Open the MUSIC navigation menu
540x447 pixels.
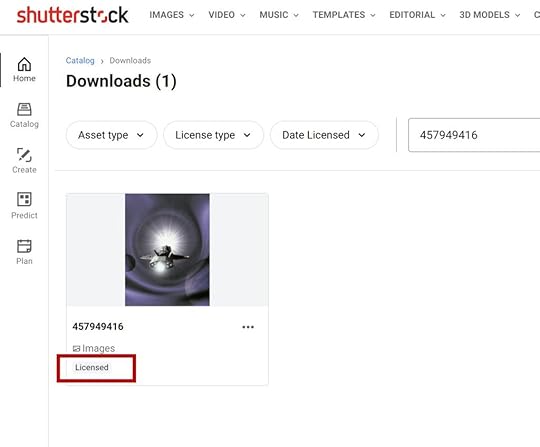point(279,15)
